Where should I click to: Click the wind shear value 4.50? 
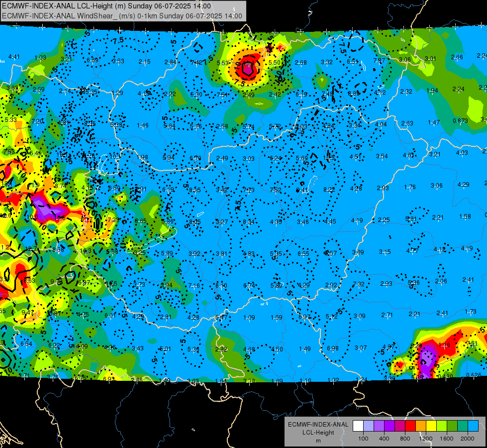click(277, 349)
